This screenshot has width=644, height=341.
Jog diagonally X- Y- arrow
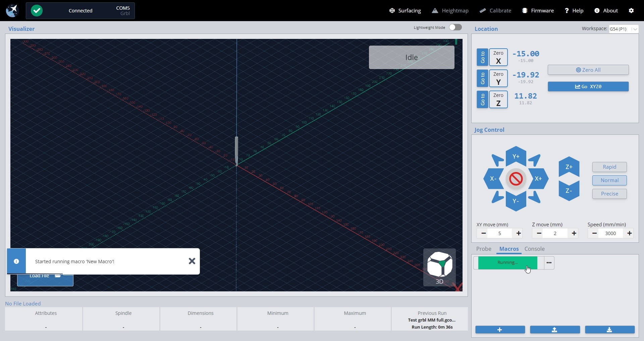click(497, 197)
